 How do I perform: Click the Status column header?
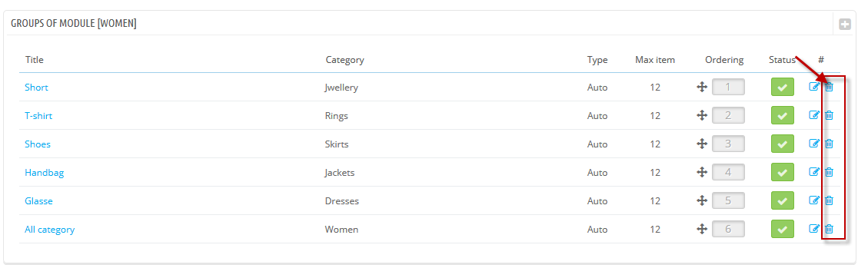pyautogui.click(x=782, y=60)
